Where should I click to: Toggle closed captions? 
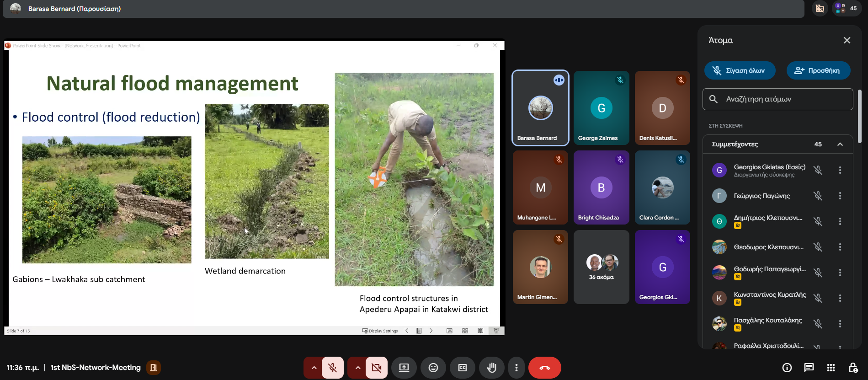click(x=462, y=368)
